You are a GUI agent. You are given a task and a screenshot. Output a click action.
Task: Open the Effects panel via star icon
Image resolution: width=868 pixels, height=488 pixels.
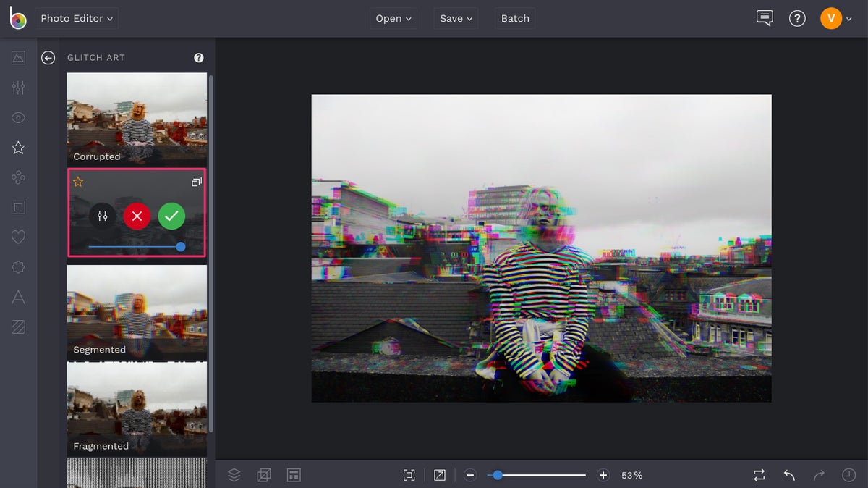(x=18, y=148)
